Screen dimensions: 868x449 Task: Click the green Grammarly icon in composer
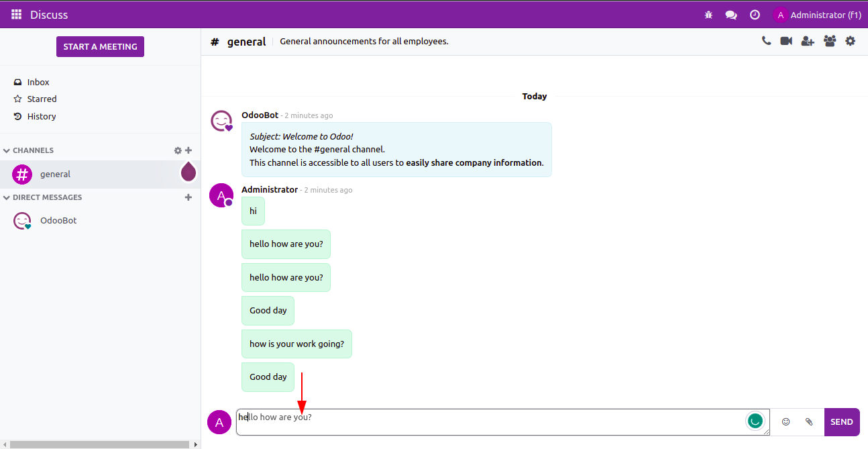pyautogui.click(x=755, y=421)
